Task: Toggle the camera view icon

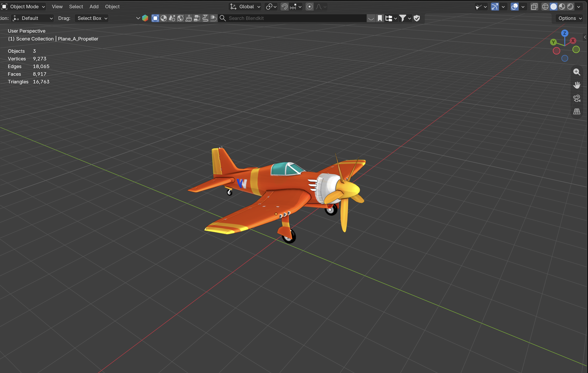Action: point(577,98)
